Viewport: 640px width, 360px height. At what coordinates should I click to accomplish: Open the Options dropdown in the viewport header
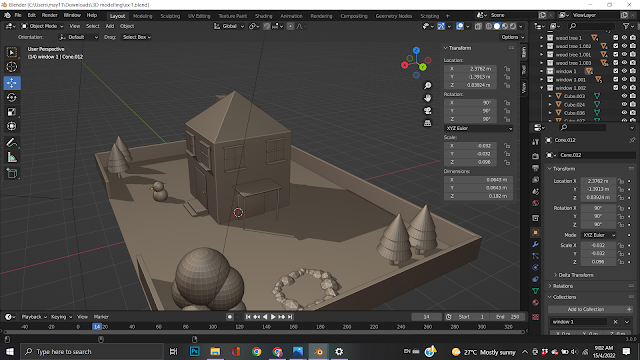coord(512,37)
